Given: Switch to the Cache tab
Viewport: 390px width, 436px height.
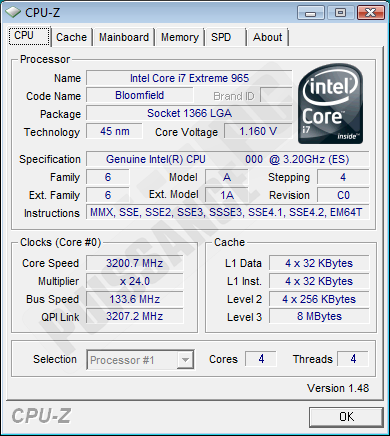Looking at the screenshot, I should pos(71,37).
